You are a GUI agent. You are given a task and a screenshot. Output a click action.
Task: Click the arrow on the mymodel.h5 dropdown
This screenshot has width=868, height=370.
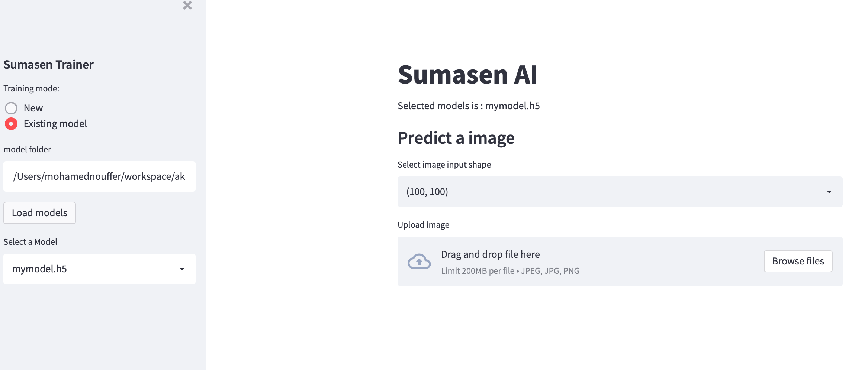[182, 269]
